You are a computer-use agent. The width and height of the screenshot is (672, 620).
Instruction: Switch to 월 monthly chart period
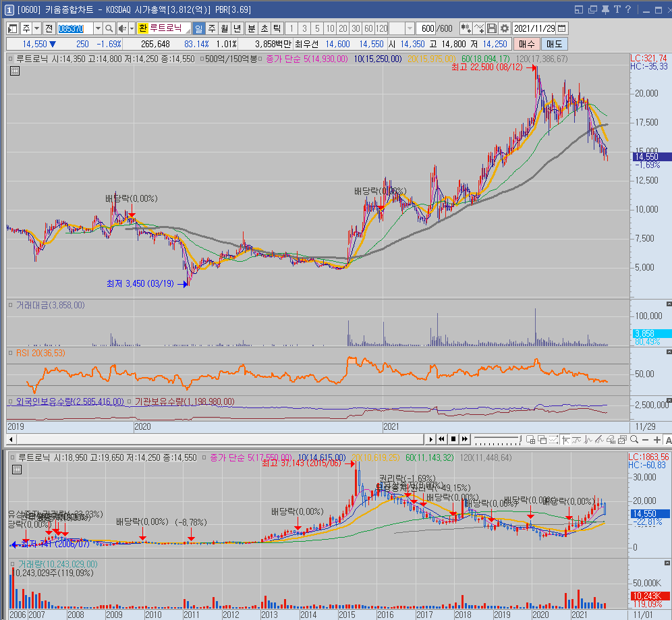coord(225,28)
